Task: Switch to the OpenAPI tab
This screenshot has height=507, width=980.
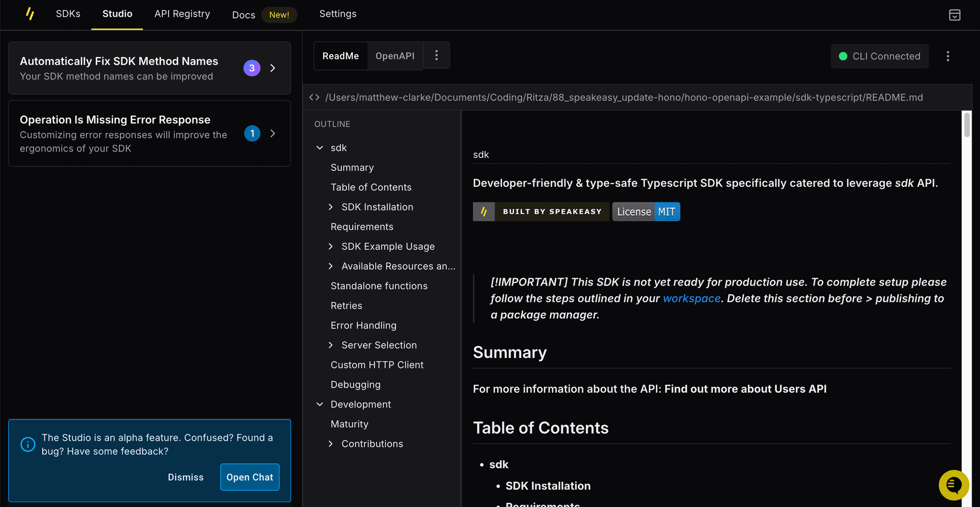Action: pos(395,56)
